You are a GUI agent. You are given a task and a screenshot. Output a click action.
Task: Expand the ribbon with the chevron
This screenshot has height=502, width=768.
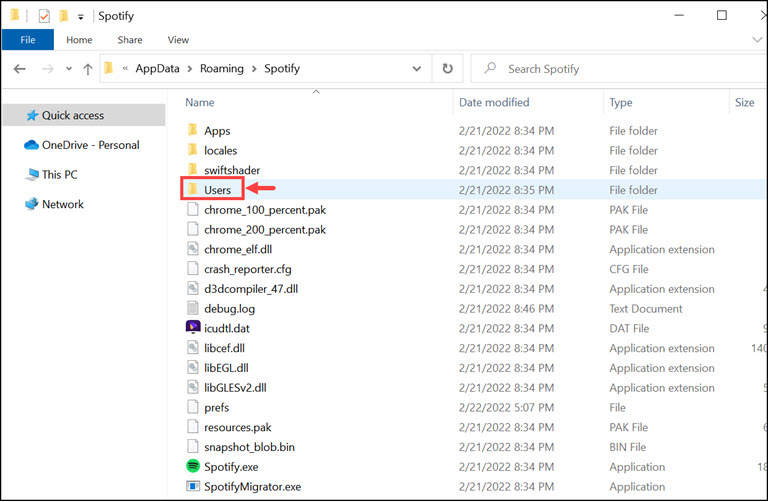point(757,40)
